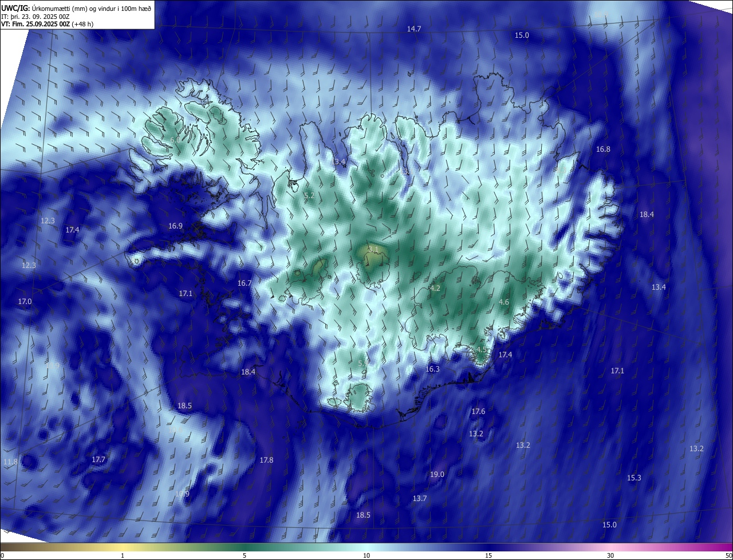Click the 'VT: Fim. 25.09.2025 00Z (+48 h)' line

point(47,24)
